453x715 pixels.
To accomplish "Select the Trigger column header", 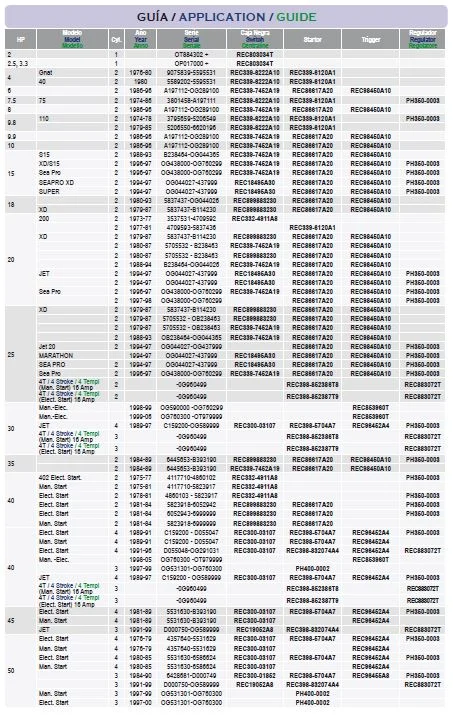I will 370,39.
